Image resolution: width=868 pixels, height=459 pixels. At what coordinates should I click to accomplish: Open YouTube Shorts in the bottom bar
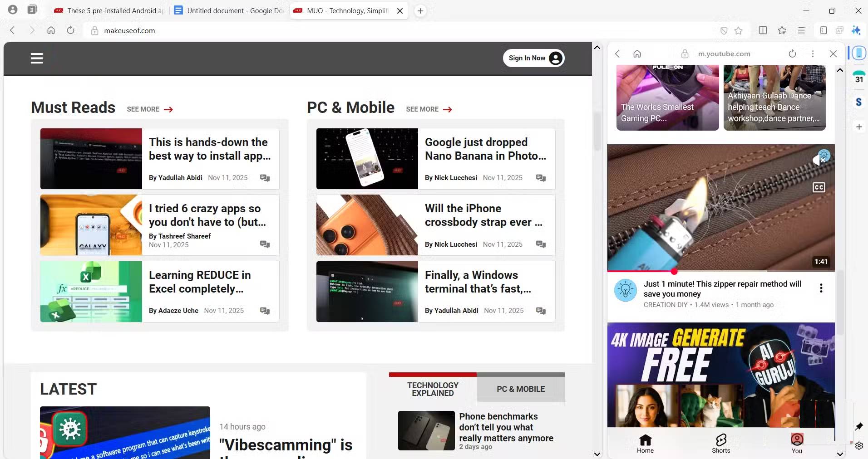coord(721,444)
